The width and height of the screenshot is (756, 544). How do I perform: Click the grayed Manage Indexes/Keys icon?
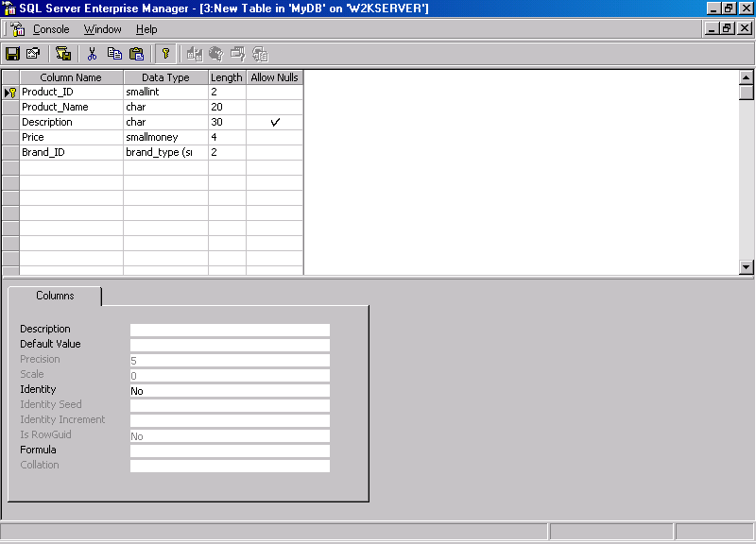coord(216,54)
